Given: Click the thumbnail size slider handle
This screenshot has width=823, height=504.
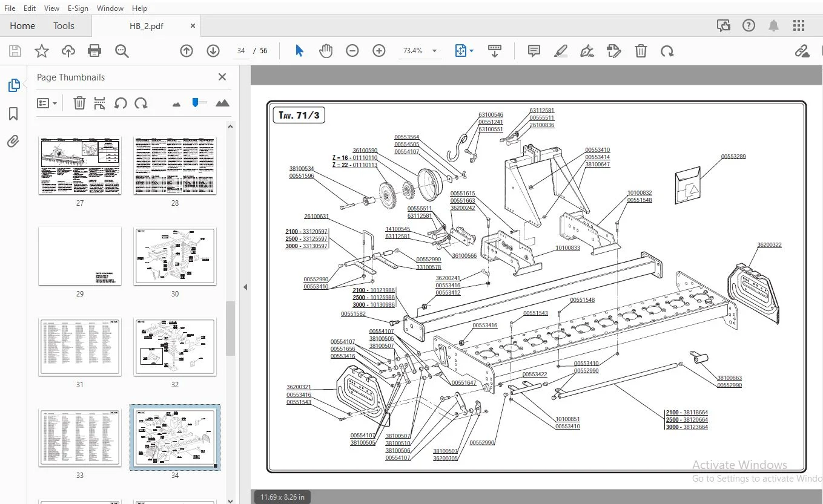Looking at the screenshot, I should (195, 103).
